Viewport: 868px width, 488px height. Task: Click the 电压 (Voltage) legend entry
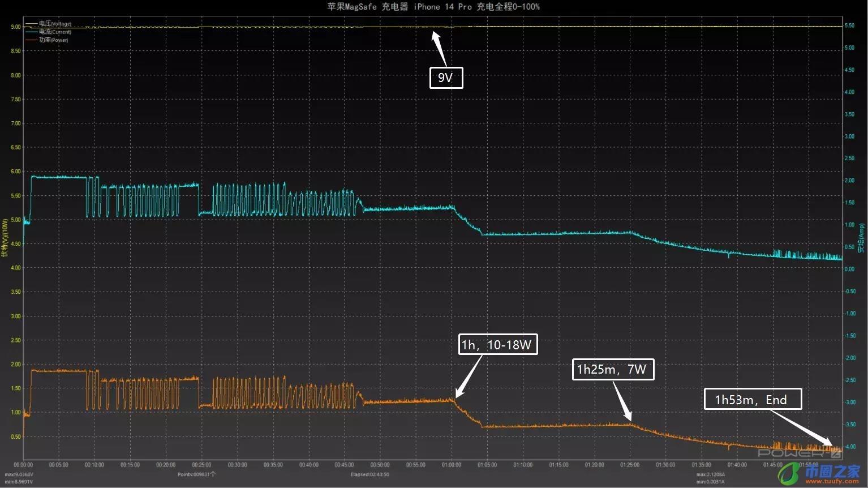55,24
